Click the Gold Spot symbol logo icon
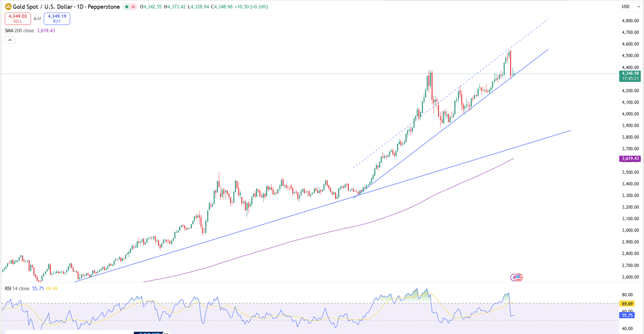644x334 pixels. click(8, 7)
